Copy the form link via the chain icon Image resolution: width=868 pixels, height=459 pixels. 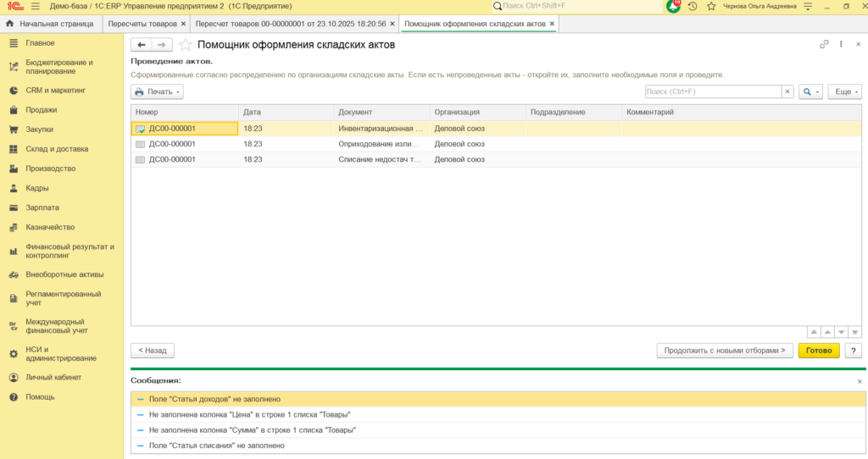824,44
